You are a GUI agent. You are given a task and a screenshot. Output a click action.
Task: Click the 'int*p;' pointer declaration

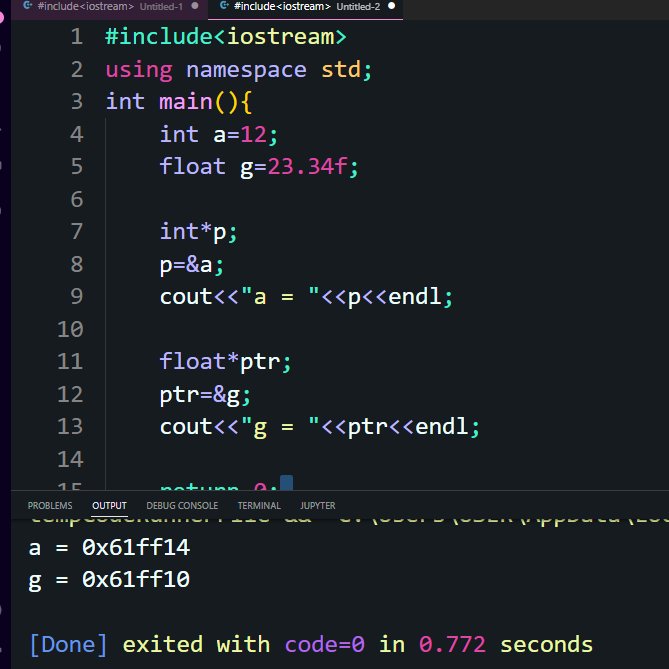click(198, 232)
